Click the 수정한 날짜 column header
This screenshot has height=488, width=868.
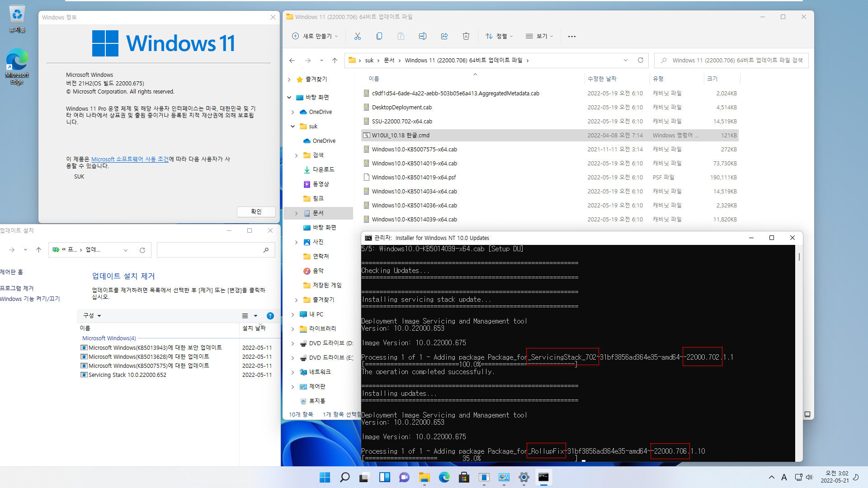[602, 79]
